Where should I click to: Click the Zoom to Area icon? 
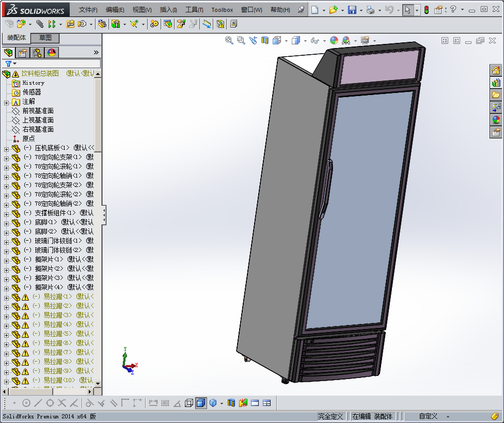tap(241, 40)
